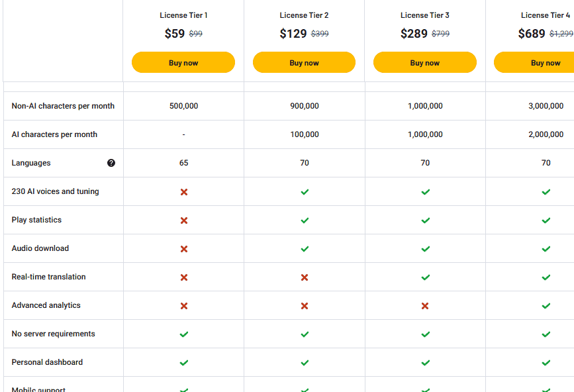Image resolution: width=574 pixels, height=392 pixels.
Task: Click the red cross for Real-time translation Tier 2
Action: [304, 277]
